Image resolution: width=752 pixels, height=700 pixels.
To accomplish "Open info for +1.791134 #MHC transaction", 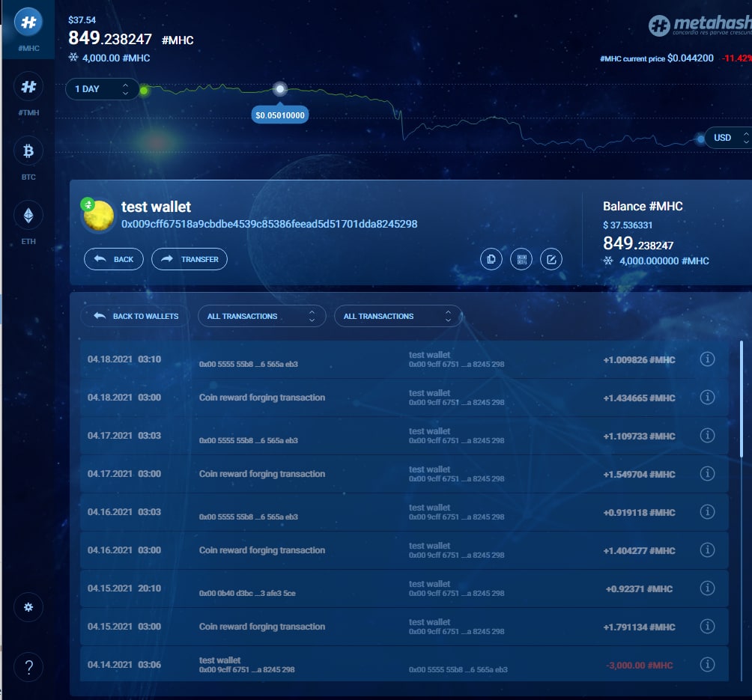I will click(x=707, y=626).
